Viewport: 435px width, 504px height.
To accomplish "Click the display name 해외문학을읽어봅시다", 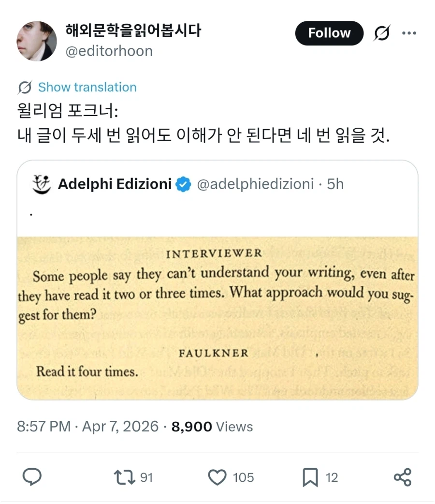I will pyautogui.click(x=133, y=31).
